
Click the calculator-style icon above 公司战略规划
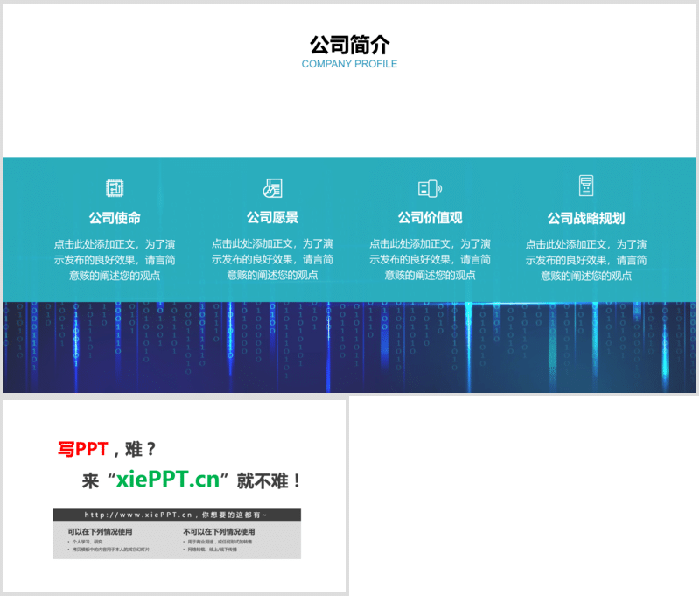pos(586,186)
